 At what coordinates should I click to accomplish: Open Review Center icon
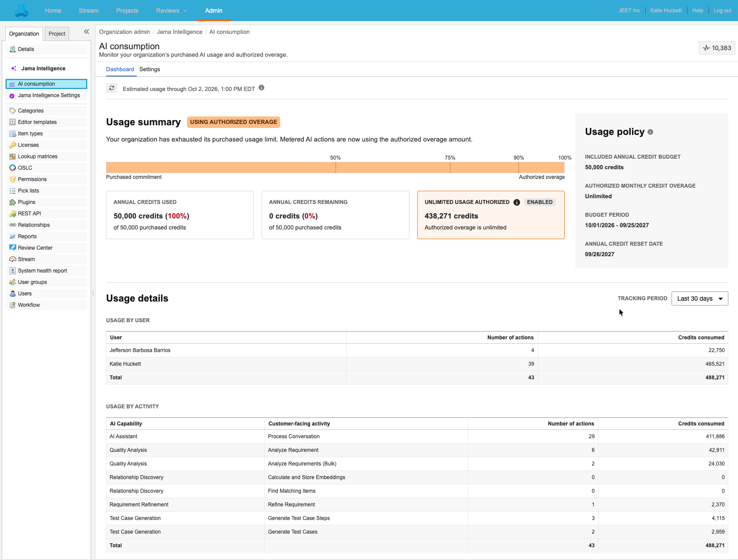pyautogui.click(x=12, y=248)
